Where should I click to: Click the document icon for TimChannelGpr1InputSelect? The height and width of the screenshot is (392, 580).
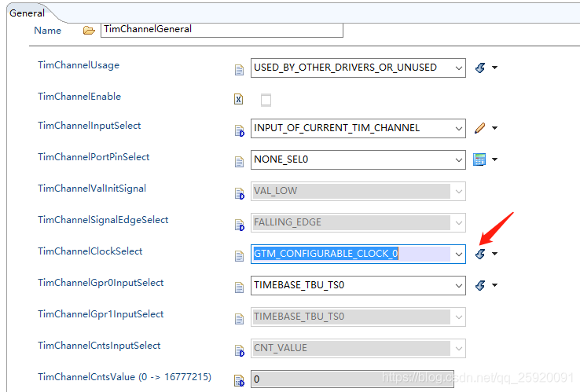(x=240, y=319)
